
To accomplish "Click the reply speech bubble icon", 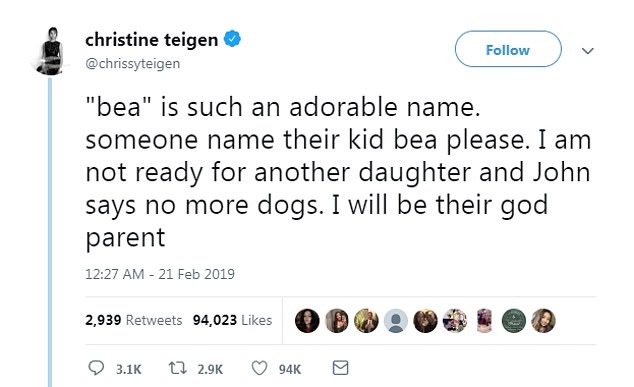I will [x=96, y=368].
